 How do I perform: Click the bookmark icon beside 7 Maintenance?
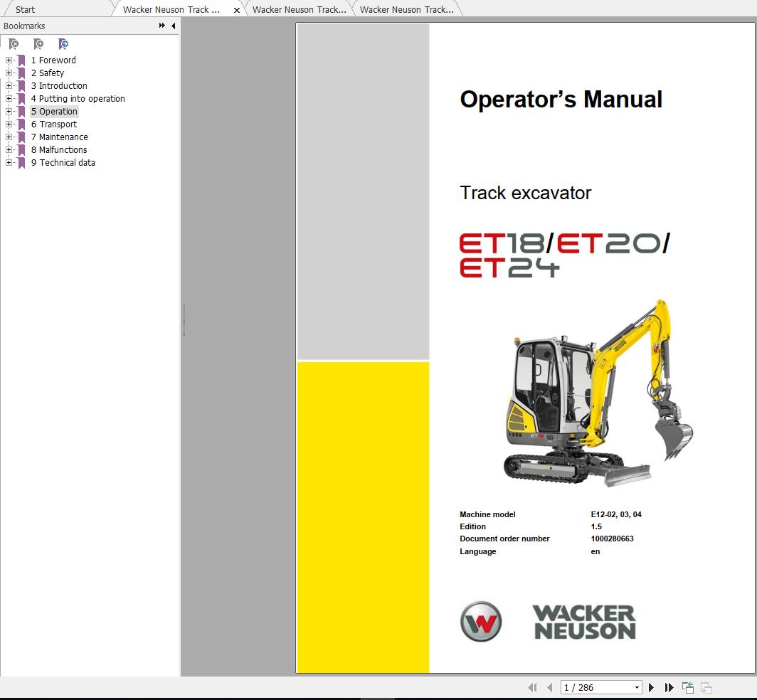21,137
